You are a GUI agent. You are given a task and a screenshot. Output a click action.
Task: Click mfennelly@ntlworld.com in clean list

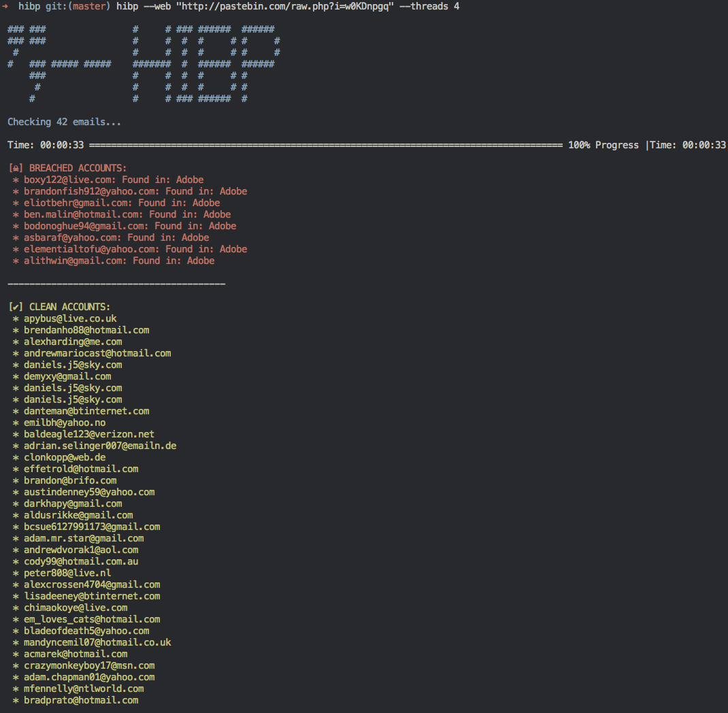click(84, 691)
